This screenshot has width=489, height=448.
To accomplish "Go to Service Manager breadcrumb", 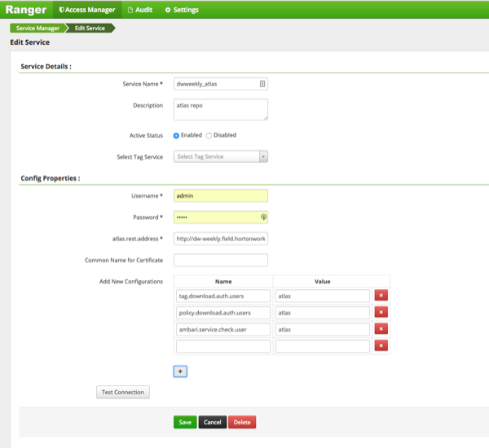I will pyautogui.click(x=37, y=28).
